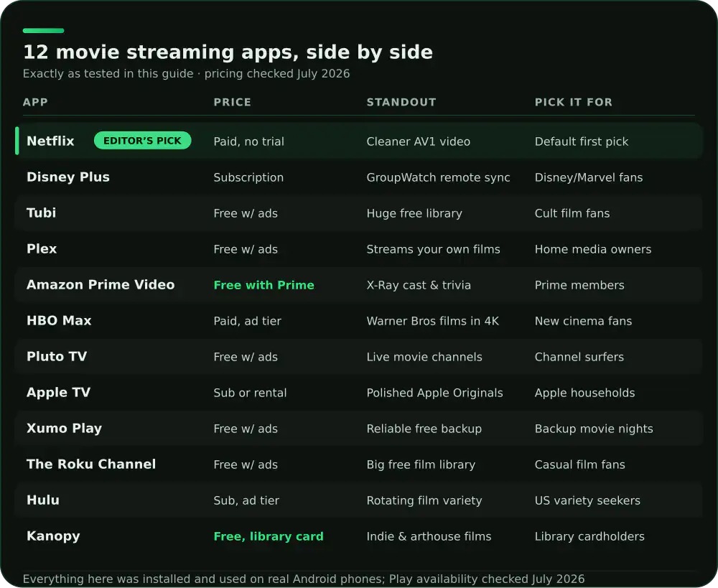Screen dimensions: 718x588
Task: Select 'Cleaner AV1 video' standout cell
Action: [x=419, y=141]
